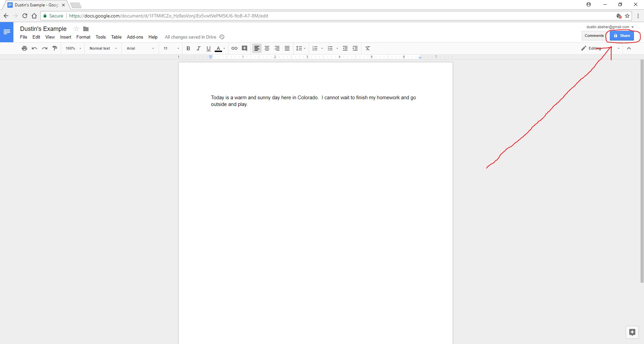Insert a link with the link icon
The image size is (644, 344).
(234, 48)
